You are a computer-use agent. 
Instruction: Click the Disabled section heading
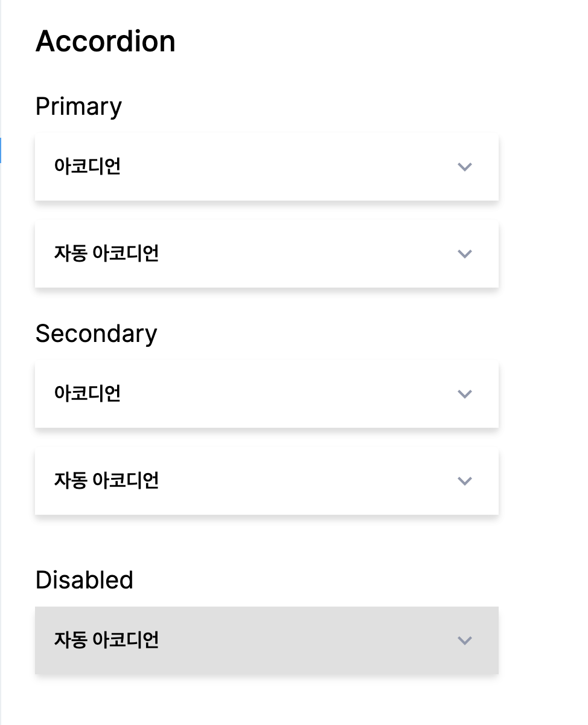click(x=84, y=580)
